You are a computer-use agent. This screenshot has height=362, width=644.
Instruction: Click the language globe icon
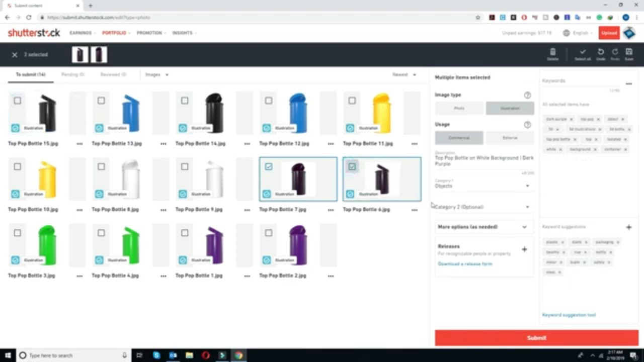coord(567,33)
